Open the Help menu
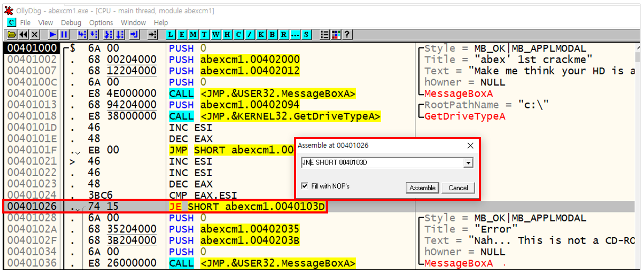Image resolution: width=644 pixels, height=272 pixels. coord(161,23)
